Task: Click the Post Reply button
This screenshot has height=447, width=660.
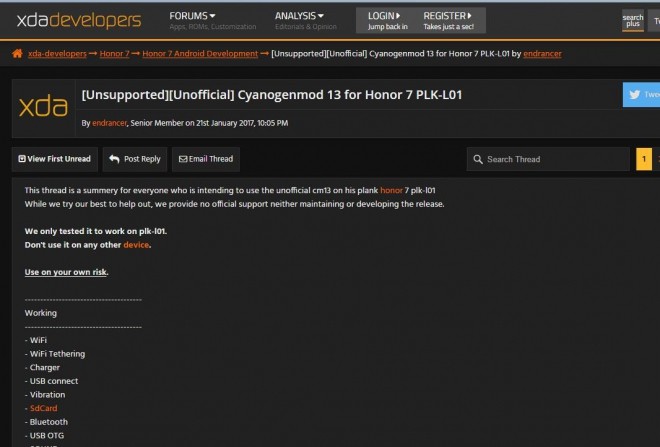Action: click(135, 159)
